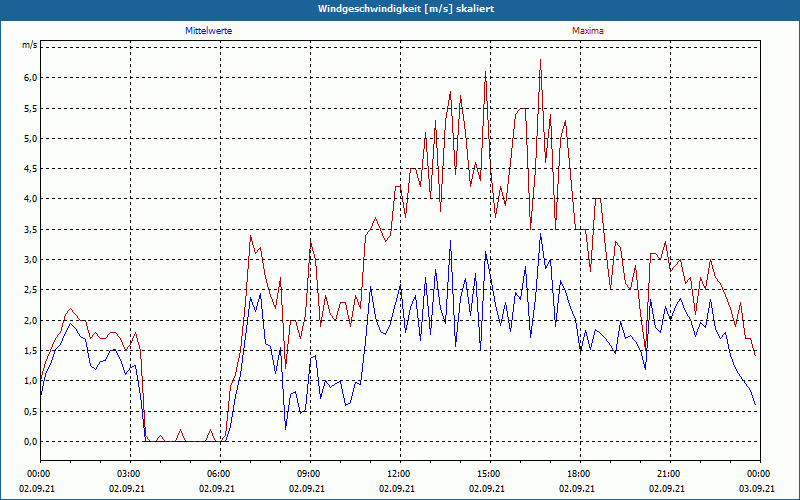The width and height of the screenshot is (800, 500).
Task: Click the 03:00 time label
Action: pyautogui.click(x=130, y=474)
